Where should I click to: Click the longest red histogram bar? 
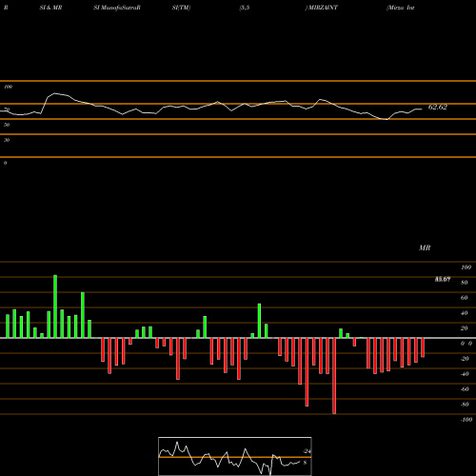pos(334,376)
